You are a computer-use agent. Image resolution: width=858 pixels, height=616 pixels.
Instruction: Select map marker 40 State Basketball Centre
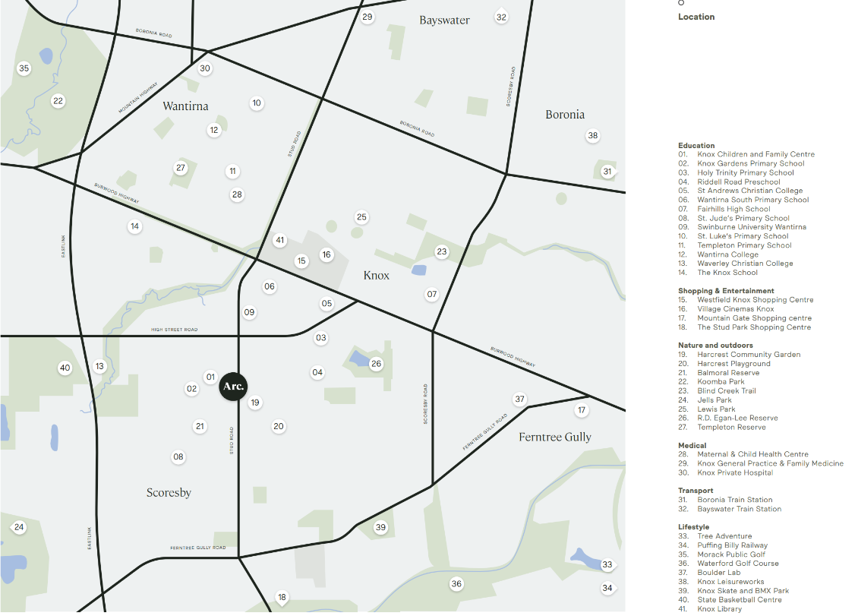pos(65,368)
